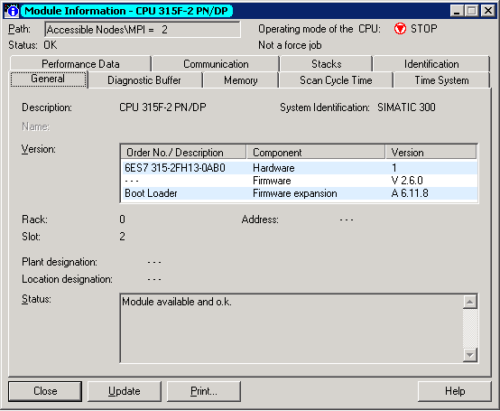Switch to the Memory tab
The width and height of the screenshot is (500, 411).
pos(240,80)
